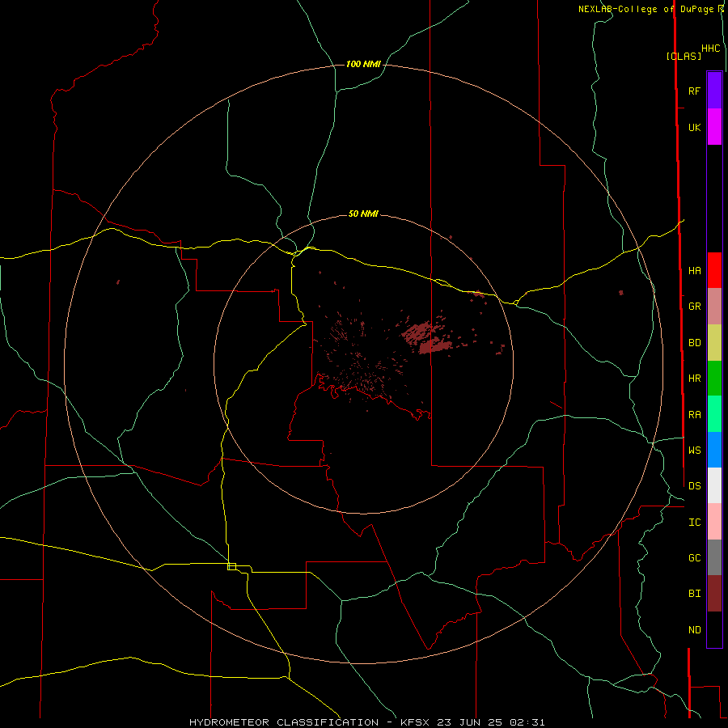728x728 pixels.
Task: Click the HHC product label
Action: click(x=710, y=49)
